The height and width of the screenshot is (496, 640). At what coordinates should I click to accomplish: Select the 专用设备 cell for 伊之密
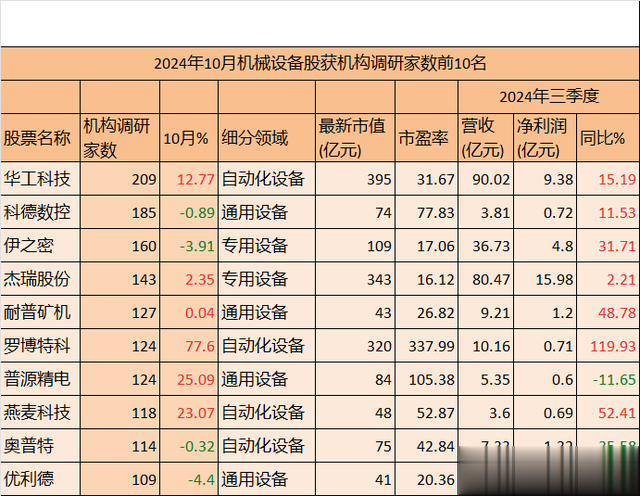tap(267, 246)
